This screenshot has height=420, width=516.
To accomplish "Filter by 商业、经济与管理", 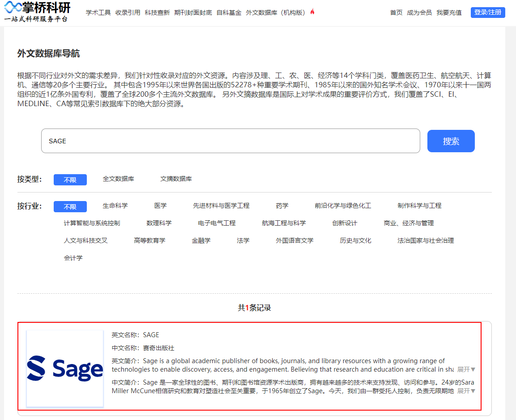I will [x=409, y=223].
